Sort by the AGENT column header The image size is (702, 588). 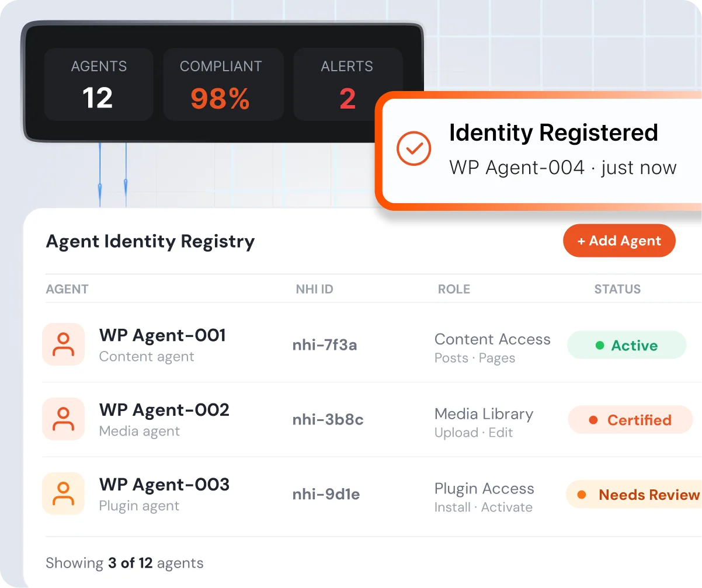[x=67, y=289]
